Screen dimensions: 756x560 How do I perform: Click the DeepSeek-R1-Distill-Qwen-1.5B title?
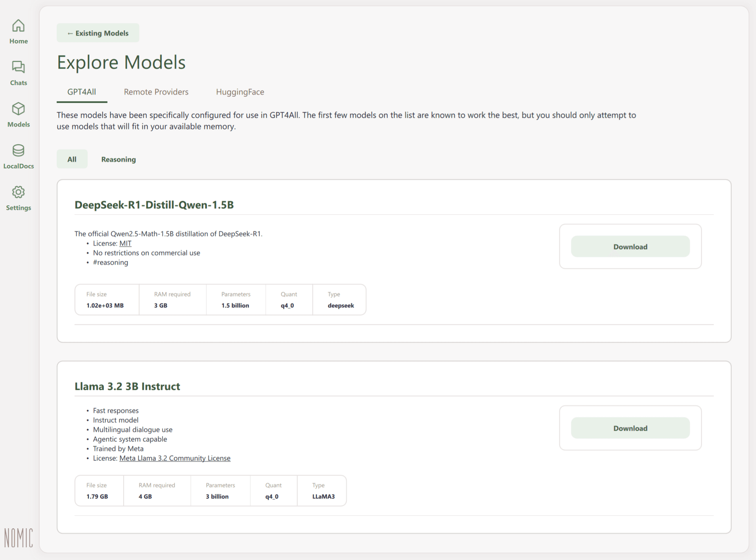coord(154,205)
